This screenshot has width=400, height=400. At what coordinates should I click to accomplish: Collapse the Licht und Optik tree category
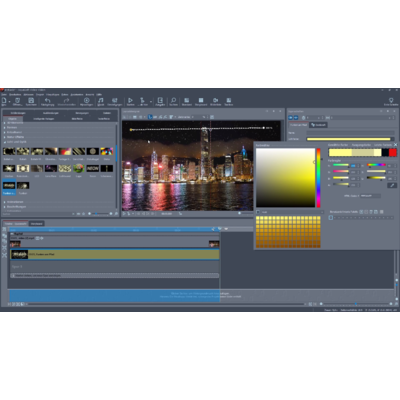coord(5,142)
